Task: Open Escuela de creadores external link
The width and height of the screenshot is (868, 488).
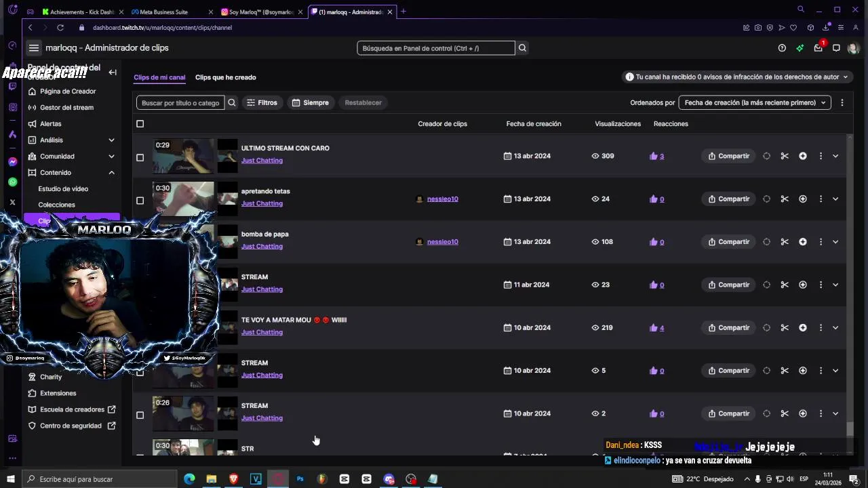Action: 72,409
